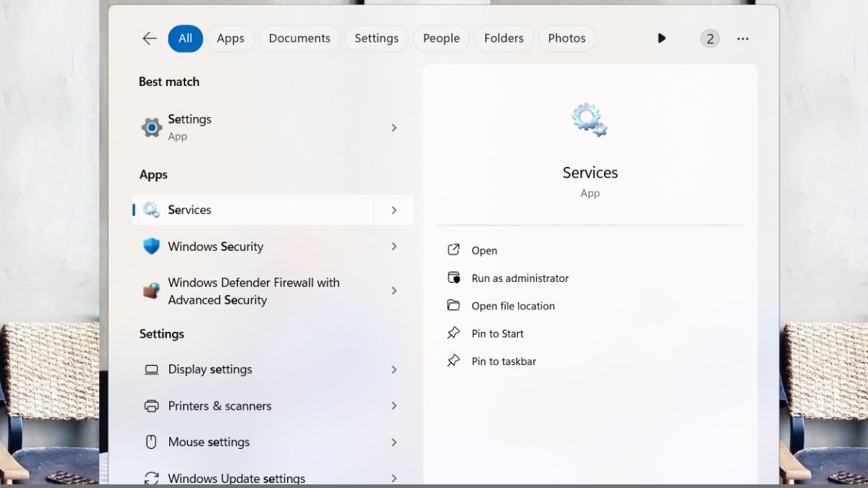Click the large Services app icon in preview pane
The width and height of the screenshot is (868, 488).
pyautogui.click(x=590, y=118)
